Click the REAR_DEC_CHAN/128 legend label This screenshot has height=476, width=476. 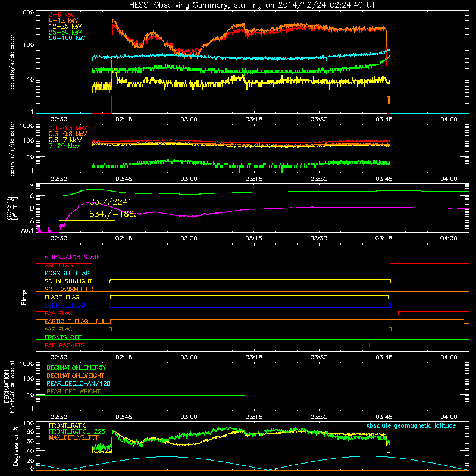coord(79,383)
